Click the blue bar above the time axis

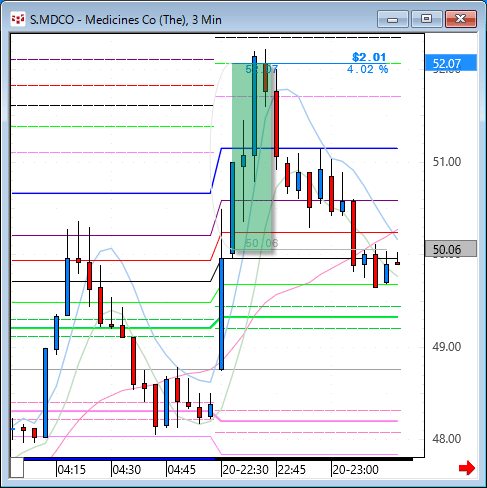pyautogui.click(x=119, y=459)
